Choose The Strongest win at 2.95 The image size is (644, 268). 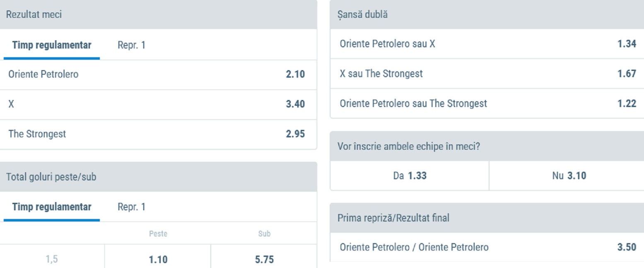(x=157, y=134)
